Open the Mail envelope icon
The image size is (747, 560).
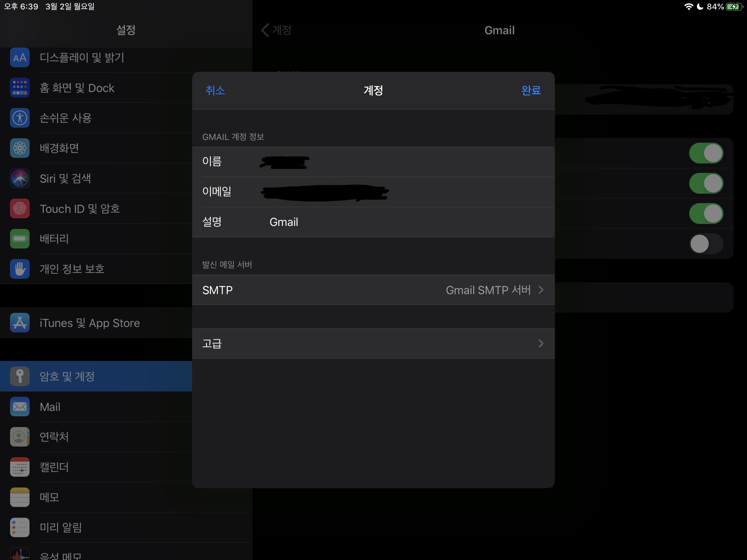19,407
